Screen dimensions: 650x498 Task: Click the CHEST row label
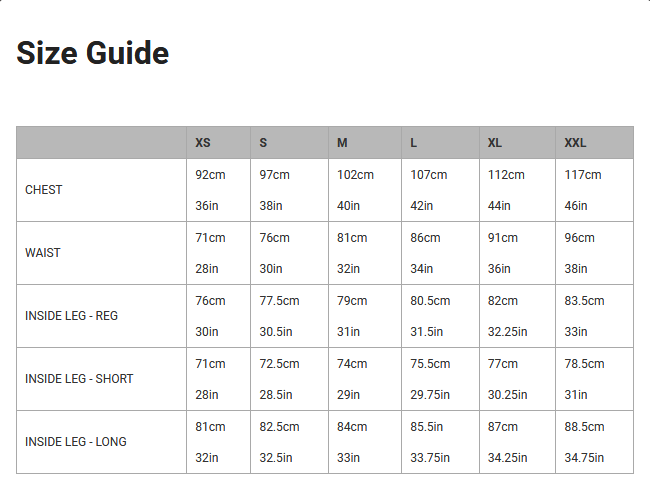(44, 190)
